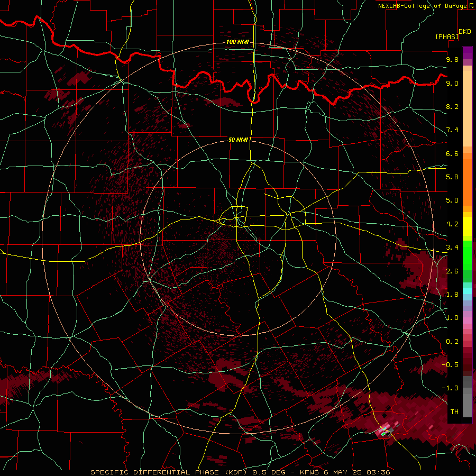Image resolution: width=476 pixels, height=476 pixels.
Task: Click the 0.2 value on the color scale
Action: click(452, 342)
